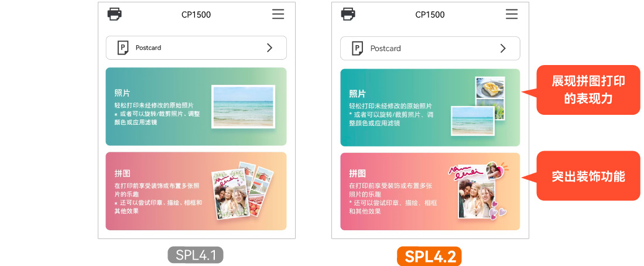
Task: Open the 拼图 card in SPL4.2
Action: point(430,192)
